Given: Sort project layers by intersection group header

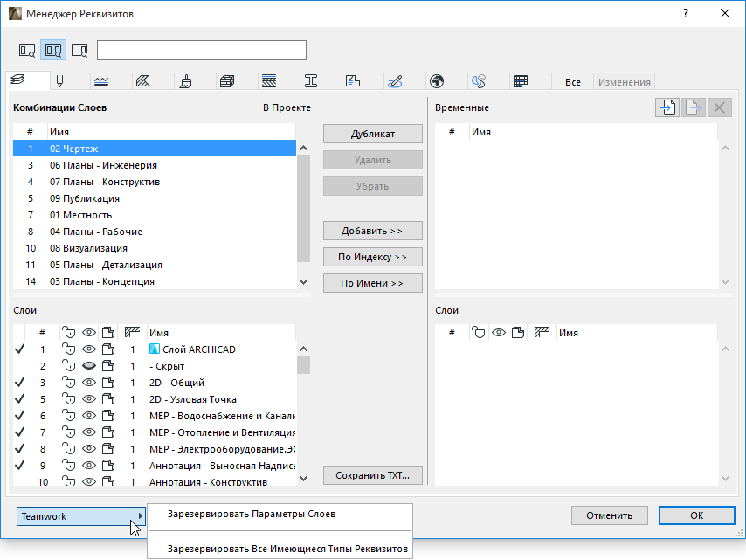Looking at the screenshot, I should [x=132, y=333].
